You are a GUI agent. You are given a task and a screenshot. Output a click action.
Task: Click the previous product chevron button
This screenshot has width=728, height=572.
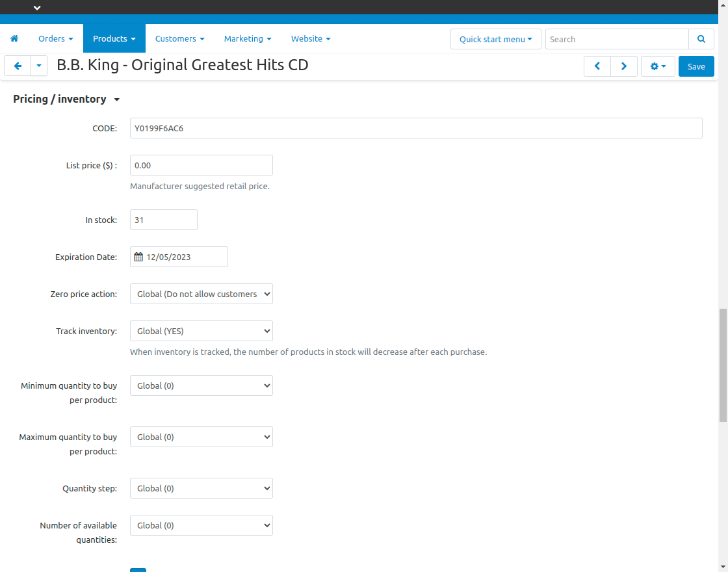pyautogui.click(x=597, y=66)
